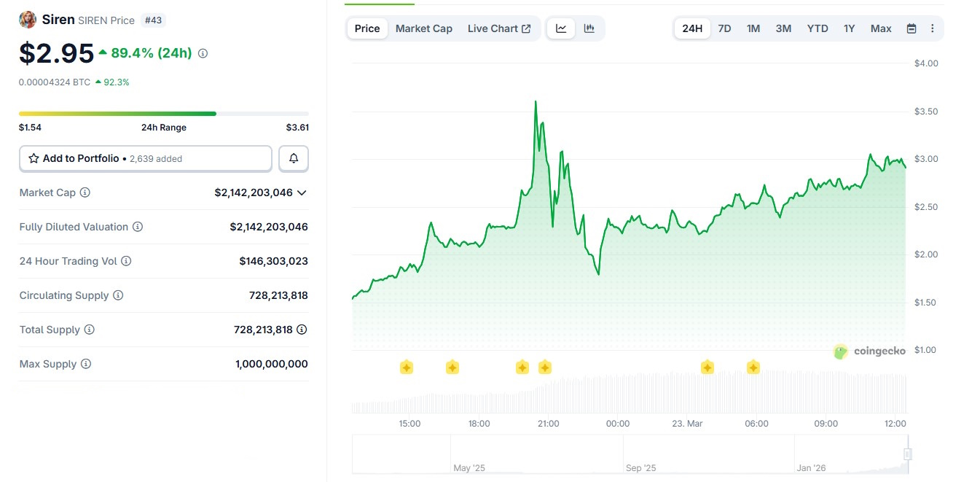The height and width of the screenshot is (482, 980).
Task: Expand the Market Cap value chevron
Action: (302, 193)
